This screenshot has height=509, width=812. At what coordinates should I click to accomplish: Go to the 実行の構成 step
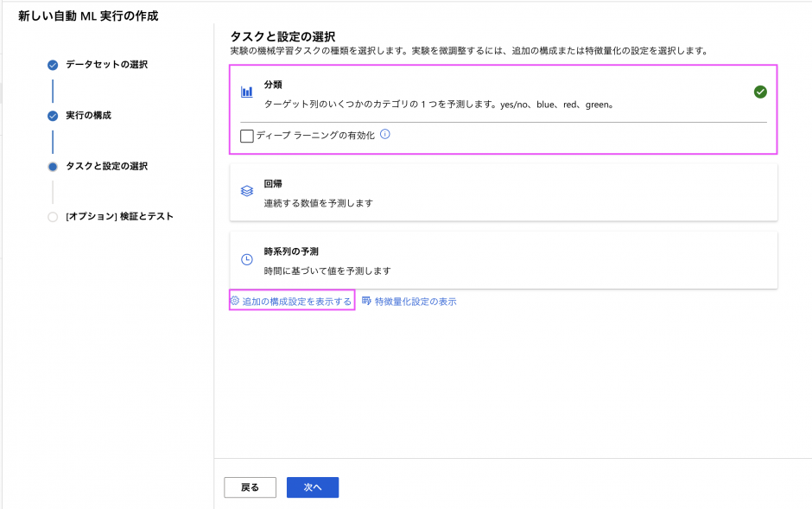(x=88, y=115)
